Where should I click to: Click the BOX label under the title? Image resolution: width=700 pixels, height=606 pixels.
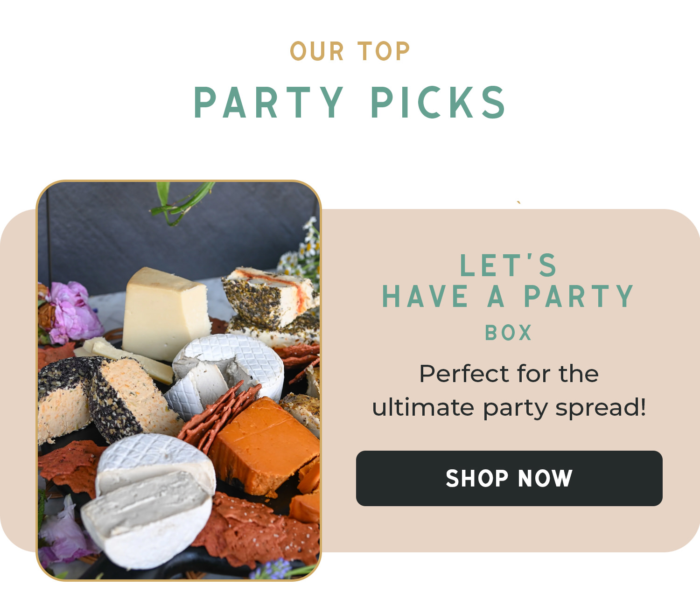509,333
